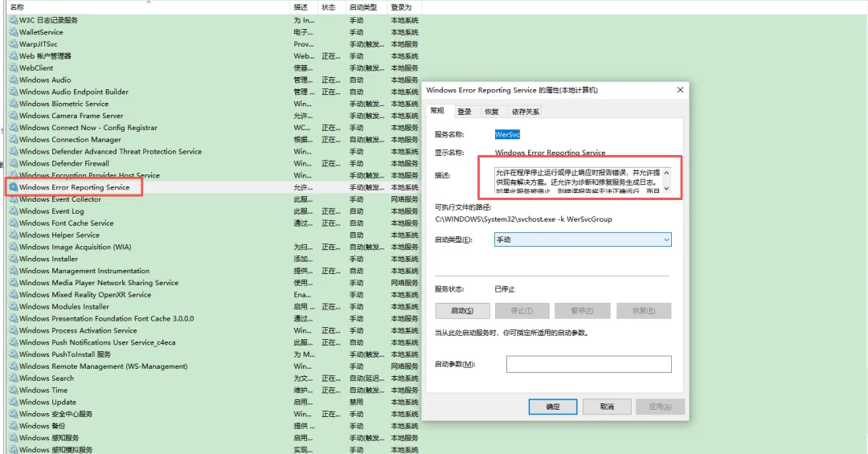This screenshot has height=454, width=868.
Task: Select Windows Audio Endpoint Builder row
Action: point(214,92)
